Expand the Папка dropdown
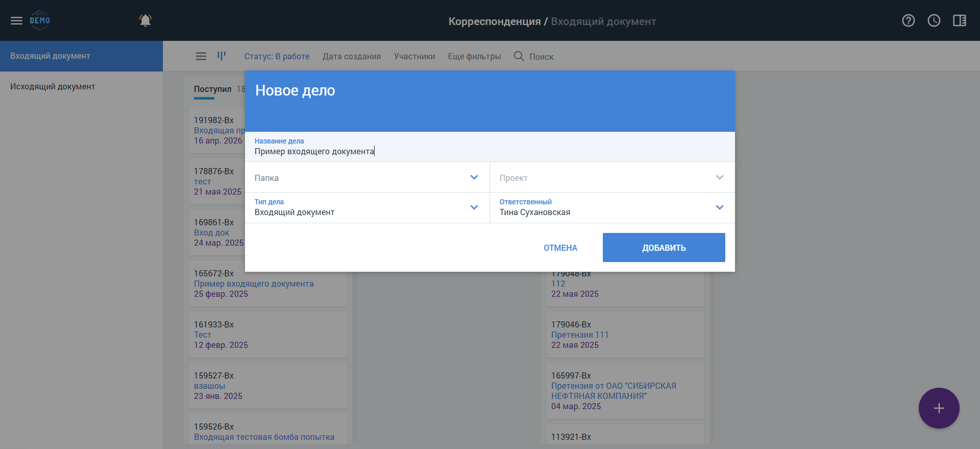The width and height of the screenshot is (980, 449). [367, 177]
